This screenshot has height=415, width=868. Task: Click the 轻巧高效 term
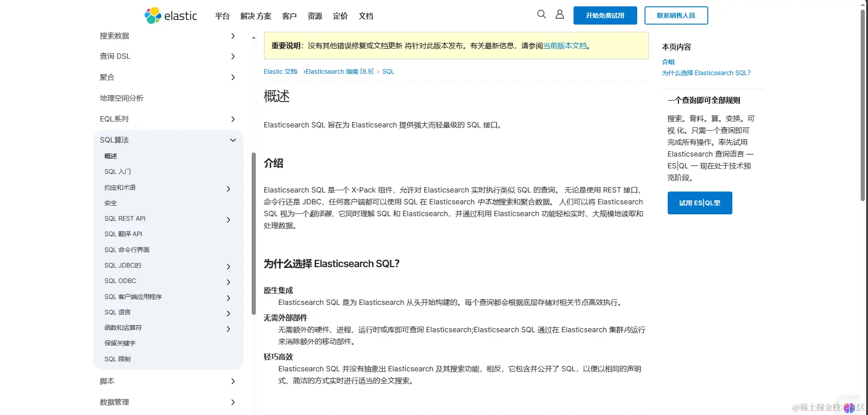278,357
